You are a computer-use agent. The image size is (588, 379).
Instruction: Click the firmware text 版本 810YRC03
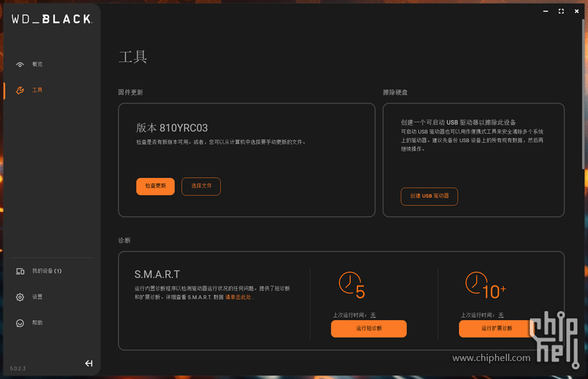(x=172, y=128)
